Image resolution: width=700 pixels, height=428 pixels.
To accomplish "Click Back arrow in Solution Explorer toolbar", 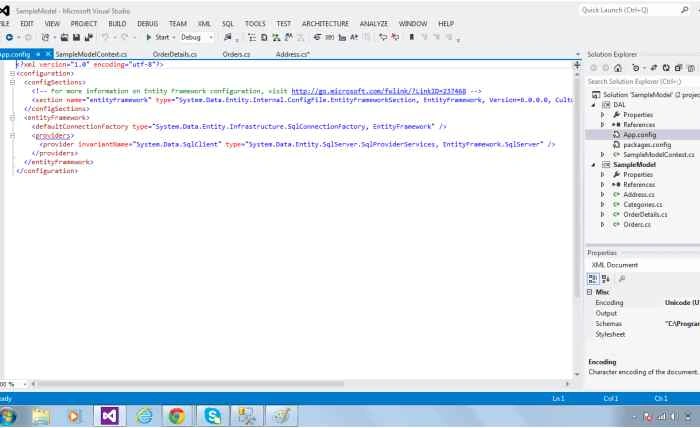I will [594, 68].
